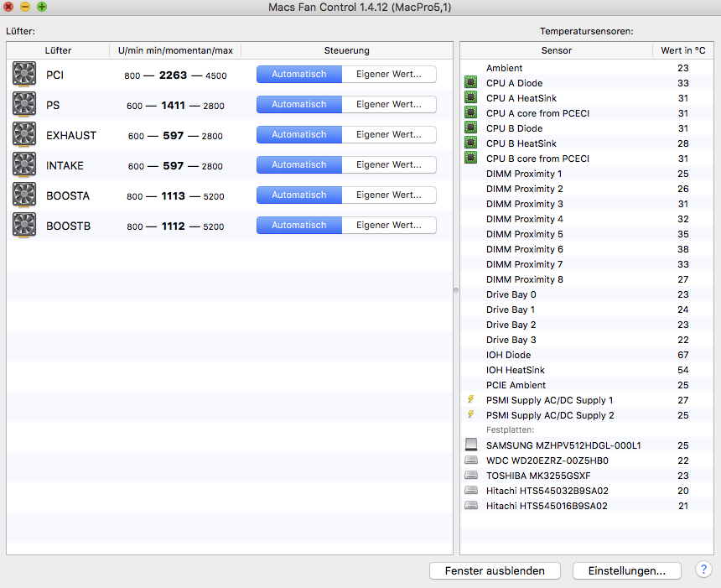Screen dimensions: 721x588
Task: Select Drive Bay 1 row
Action: point(587,310)
